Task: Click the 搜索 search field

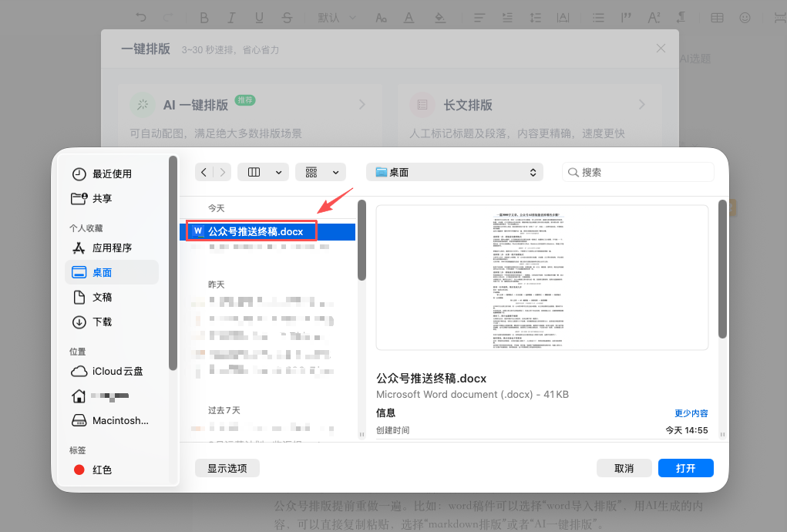Action: coord(638,172)
